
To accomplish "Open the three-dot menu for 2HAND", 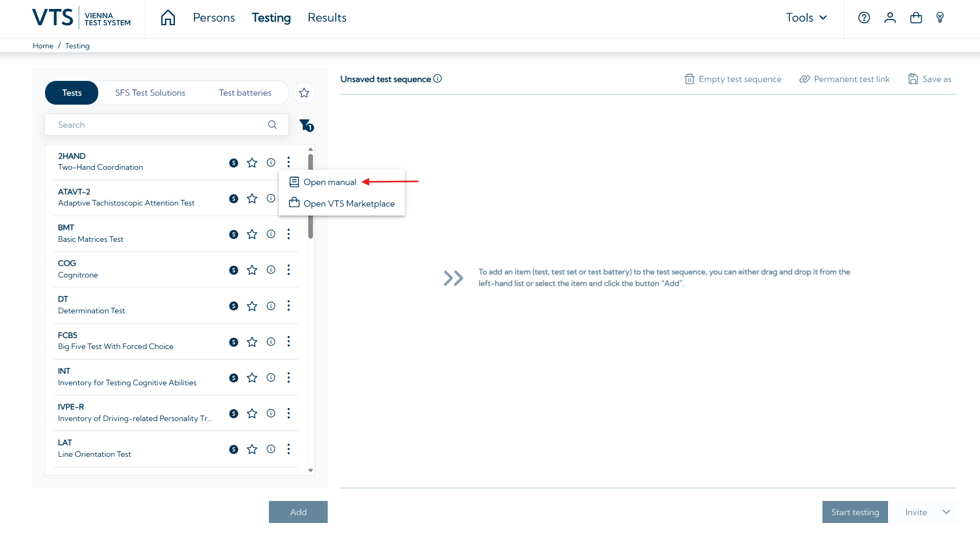I will (x=288, y=162).
